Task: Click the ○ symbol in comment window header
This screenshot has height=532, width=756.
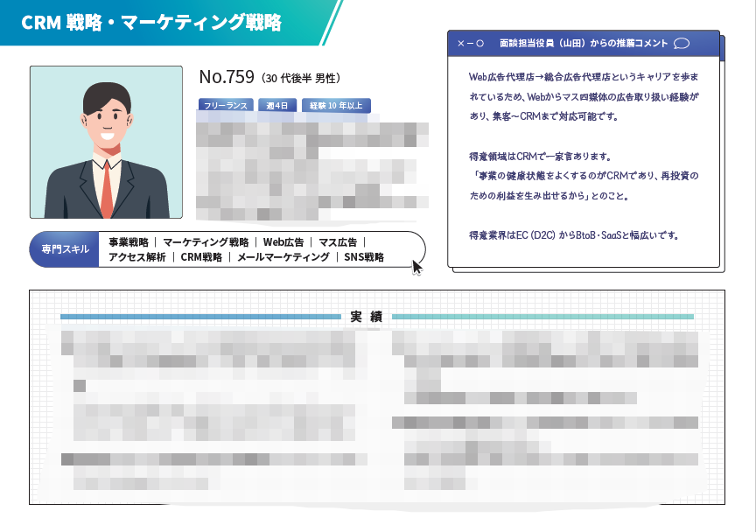Action: click(479, 44)
